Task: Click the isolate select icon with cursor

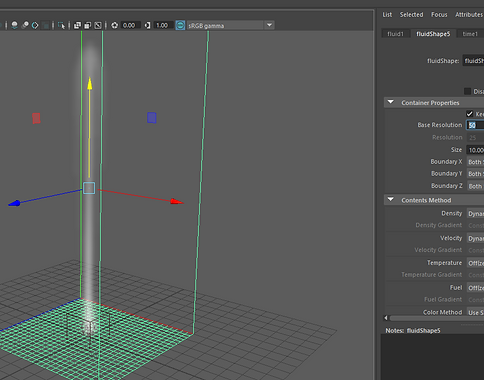Action: pos(61,25)
